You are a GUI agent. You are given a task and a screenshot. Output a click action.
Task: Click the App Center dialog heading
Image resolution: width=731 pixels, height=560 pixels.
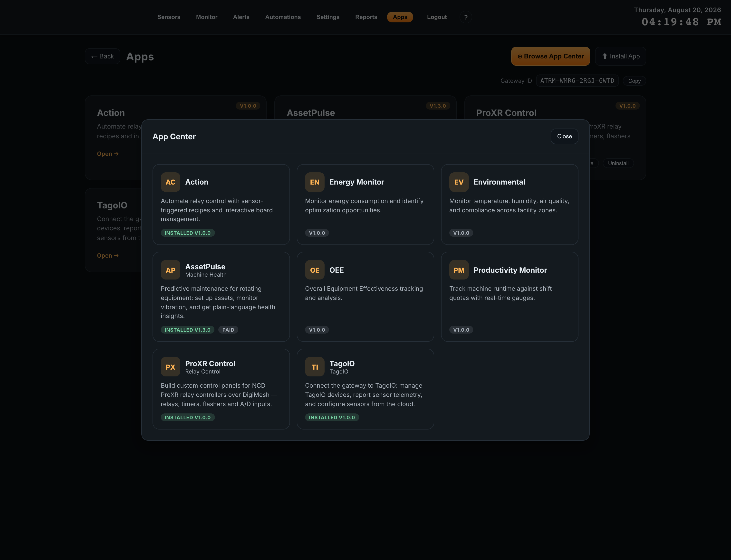coord(174,137)
